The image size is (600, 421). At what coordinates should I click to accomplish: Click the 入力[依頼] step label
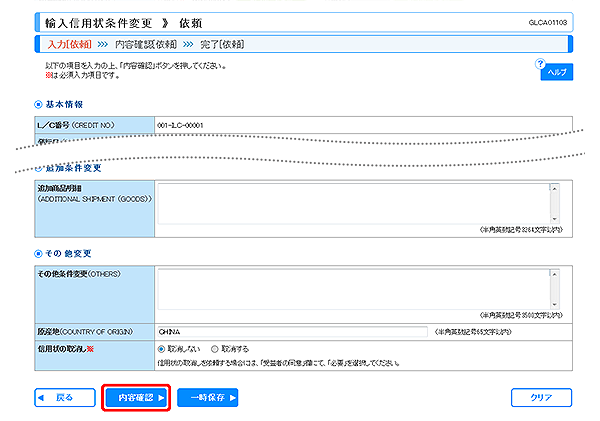pyautogui.click(x=70, y=44)
